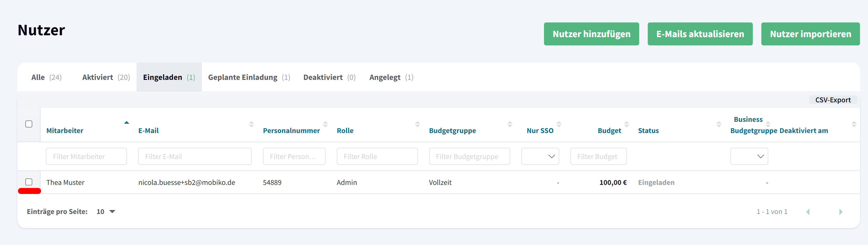Click the Status column sort icon
868x245 pixels.
coord(719,124)
